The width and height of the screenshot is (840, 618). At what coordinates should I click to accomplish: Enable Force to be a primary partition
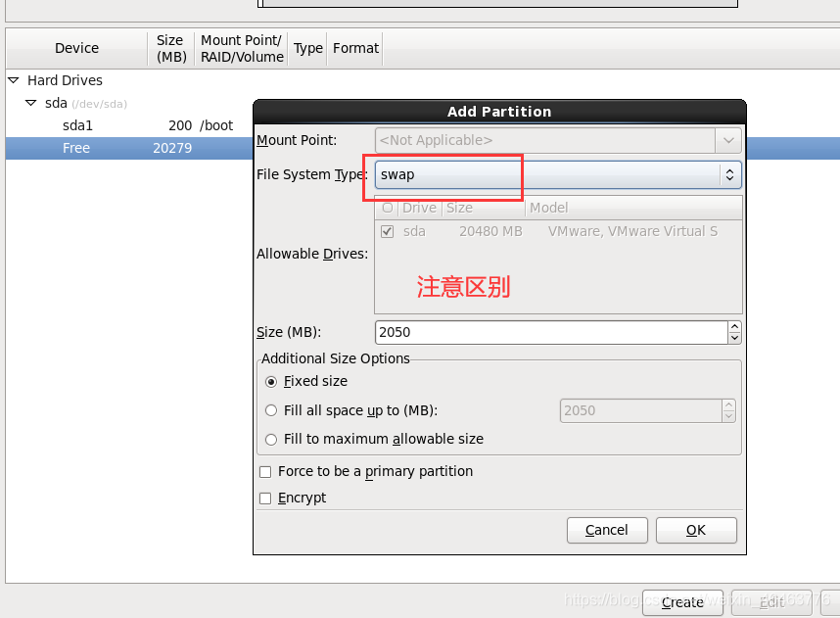(x=265, y=472)
